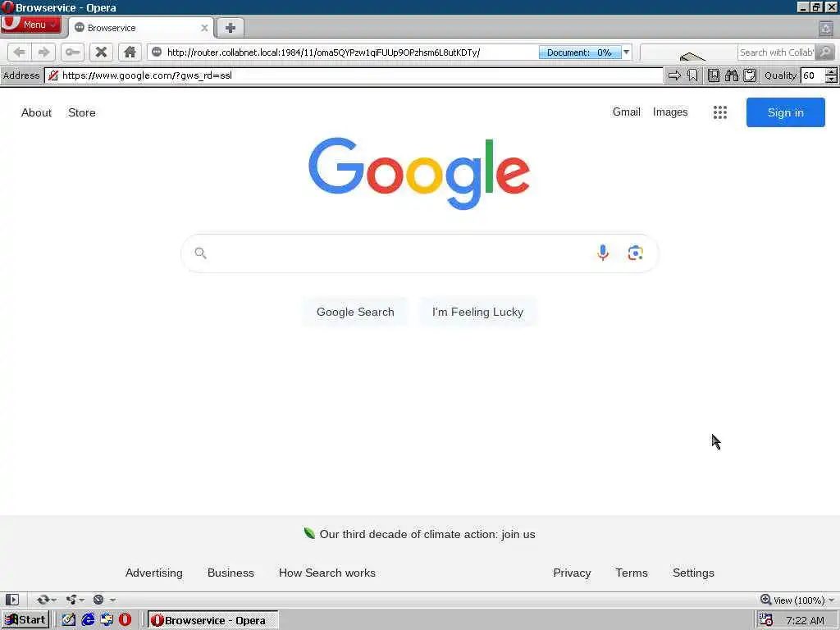Expand the Opera address field history dropdown
840x630 pixels.
click(626, 52)
